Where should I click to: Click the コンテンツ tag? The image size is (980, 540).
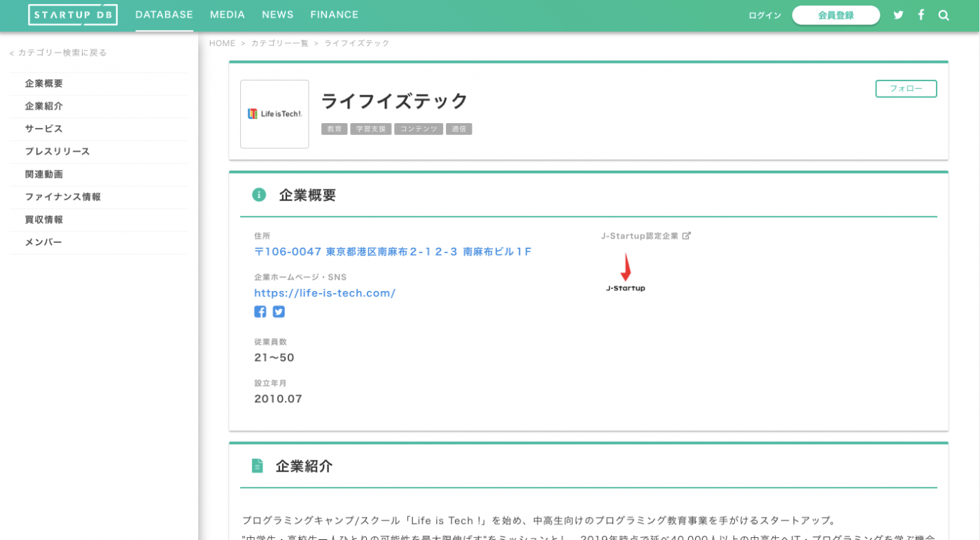[x=419, y=129]
